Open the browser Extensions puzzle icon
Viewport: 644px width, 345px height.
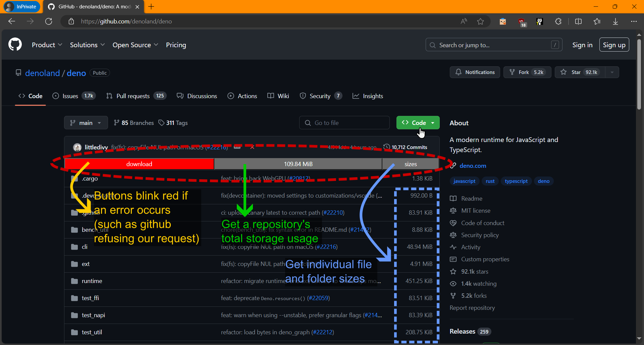558,21
